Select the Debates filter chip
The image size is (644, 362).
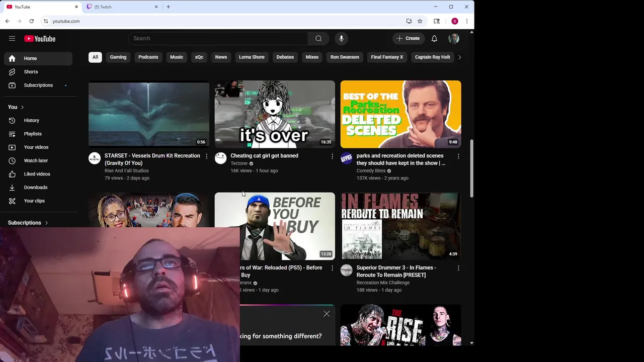(285, 57)
